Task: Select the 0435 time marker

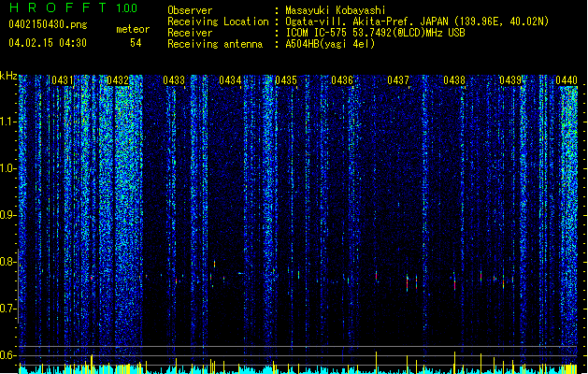Action: pos(286,80)
